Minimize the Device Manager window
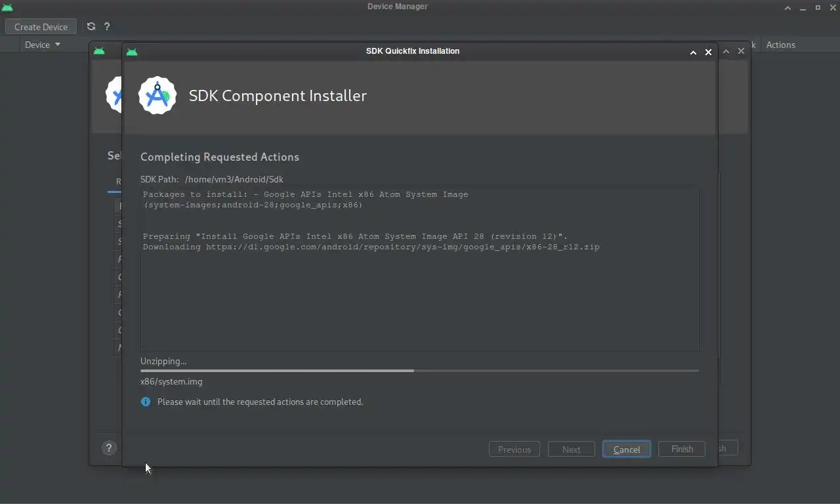 [x=803, y=7]
